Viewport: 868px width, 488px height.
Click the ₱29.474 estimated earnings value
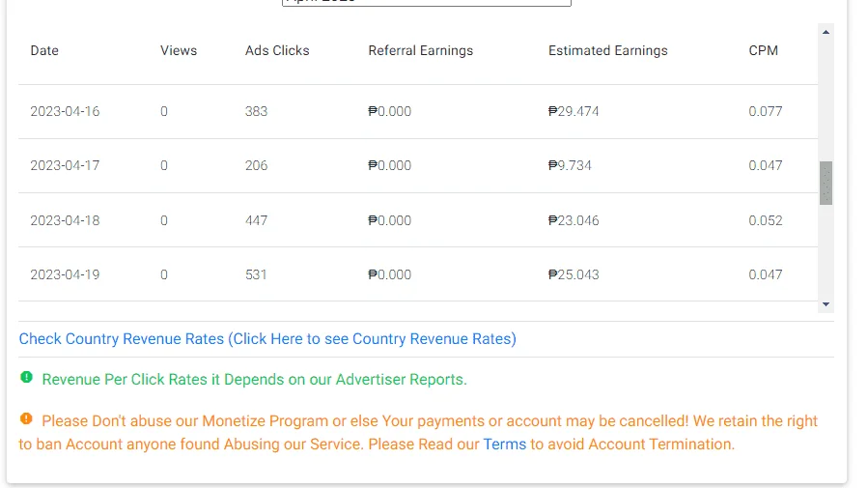click(574, 111)
